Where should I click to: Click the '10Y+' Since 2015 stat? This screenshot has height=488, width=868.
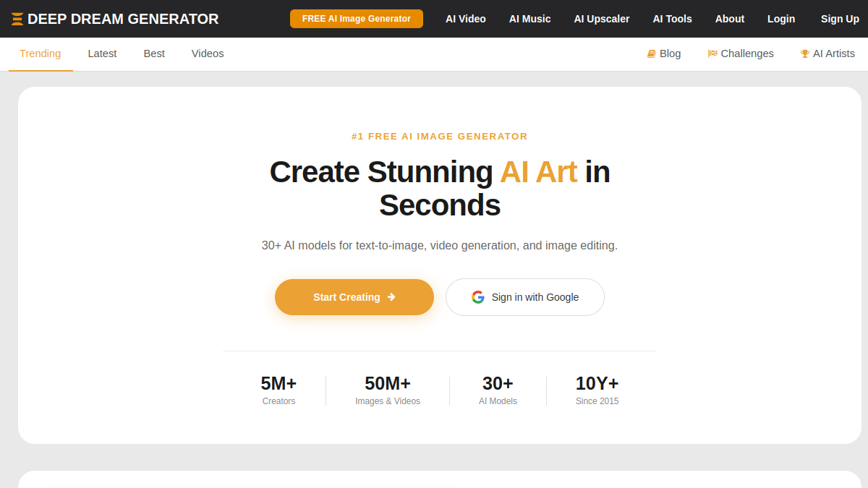597,390
